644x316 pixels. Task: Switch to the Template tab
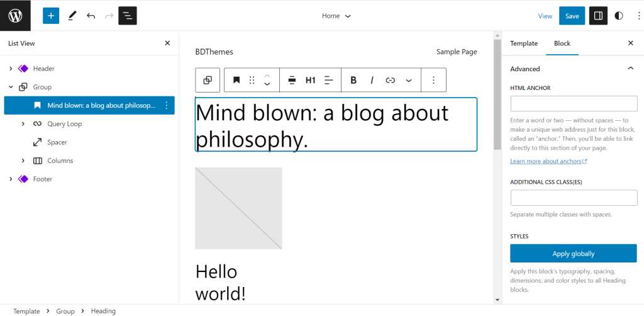[524, 43]
